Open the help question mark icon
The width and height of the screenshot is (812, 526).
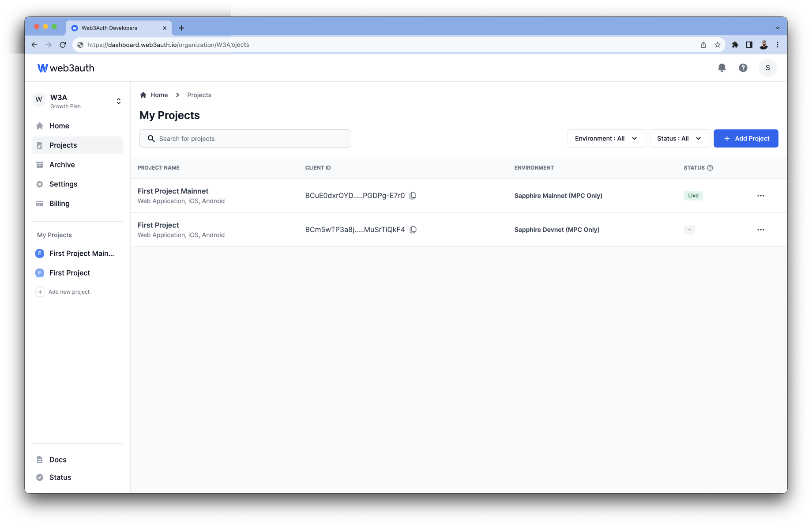pyautogui.click(x=743, y=68)
